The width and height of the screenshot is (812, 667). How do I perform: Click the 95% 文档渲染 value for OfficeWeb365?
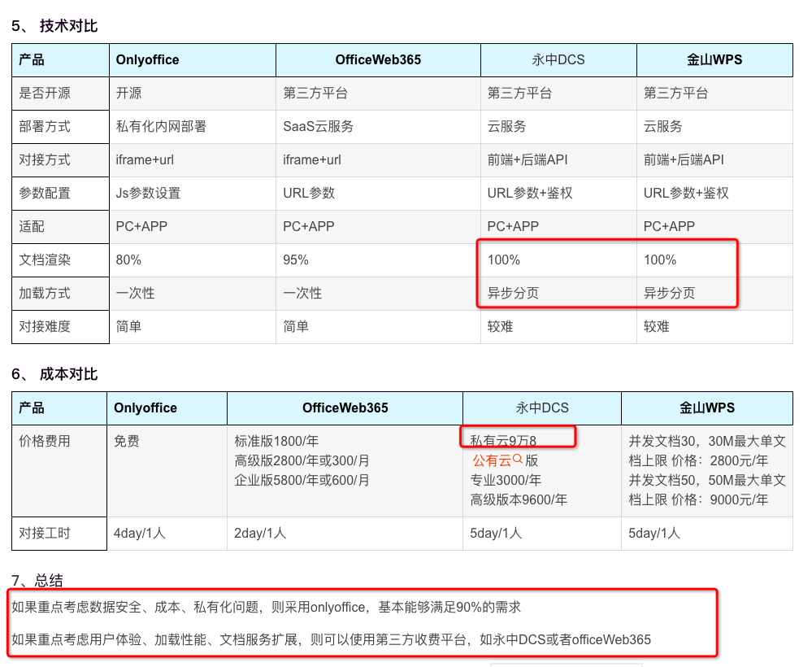296,260
